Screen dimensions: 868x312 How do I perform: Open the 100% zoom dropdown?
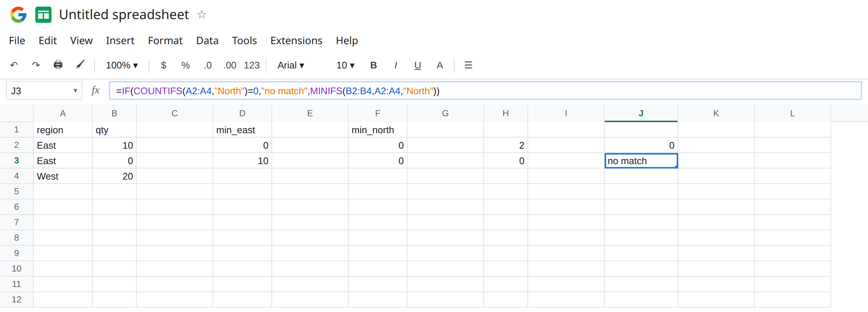tap(122, 65)
